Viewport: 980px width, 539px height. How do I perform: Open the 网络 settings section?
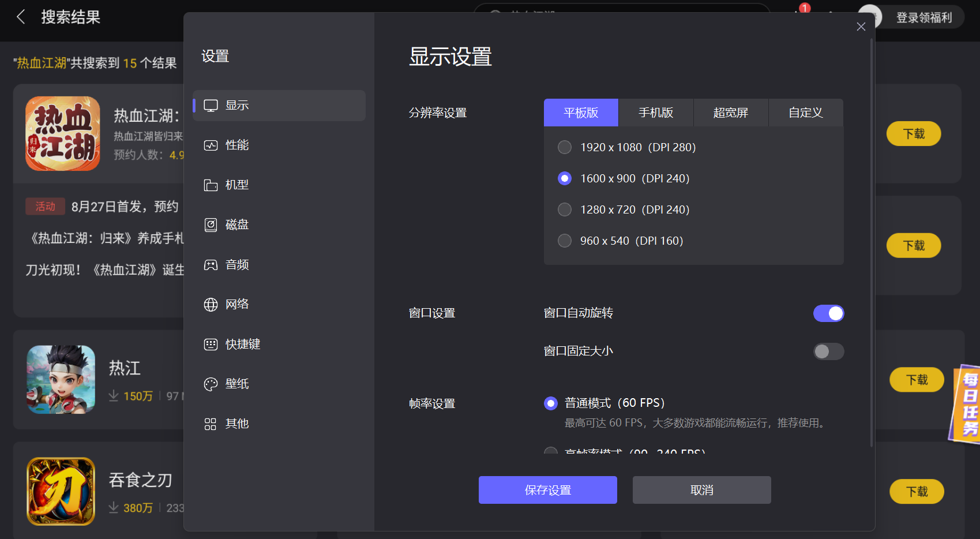pos(279,305)
